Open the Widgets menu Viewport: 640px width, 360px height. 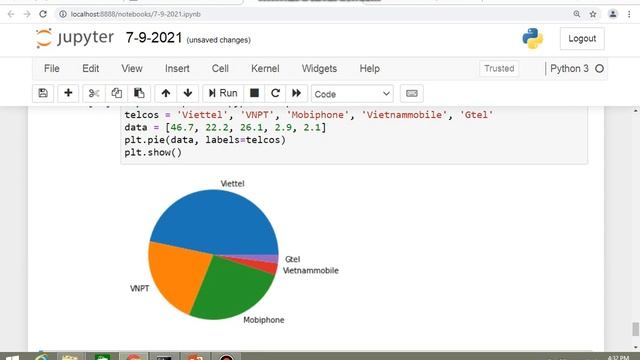click(319, 69)
